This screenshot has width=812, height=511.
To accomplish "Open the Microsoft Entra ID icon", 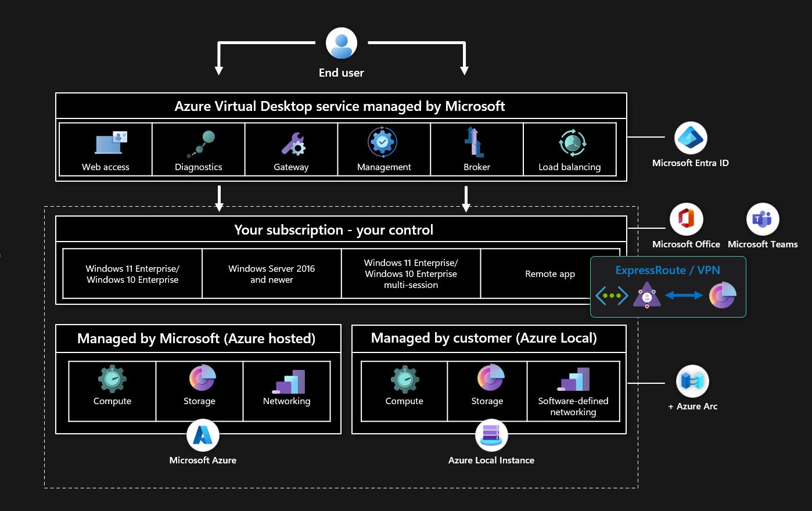I will (691, 138).
